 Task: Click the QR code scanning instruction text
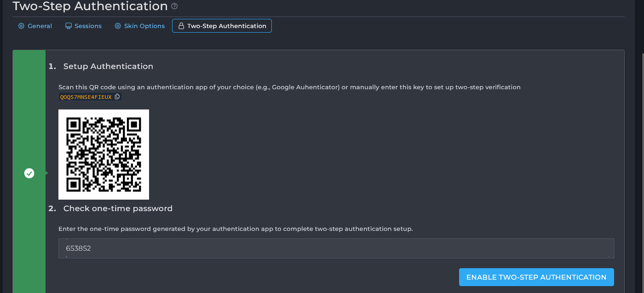[289, 87]
